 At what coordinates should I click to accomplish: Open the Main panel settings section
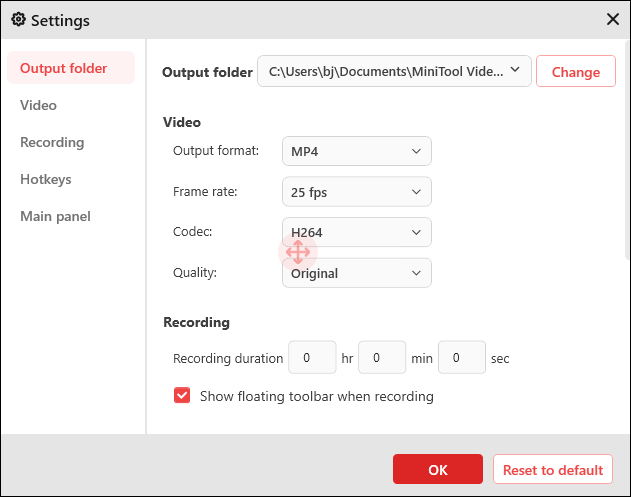[55, 216]
